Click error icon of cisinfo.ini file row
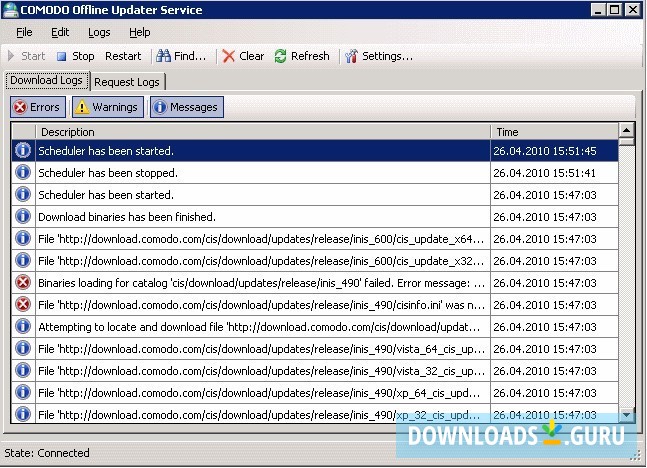Screen dimensions: 647x468 [x=23, y=304]
